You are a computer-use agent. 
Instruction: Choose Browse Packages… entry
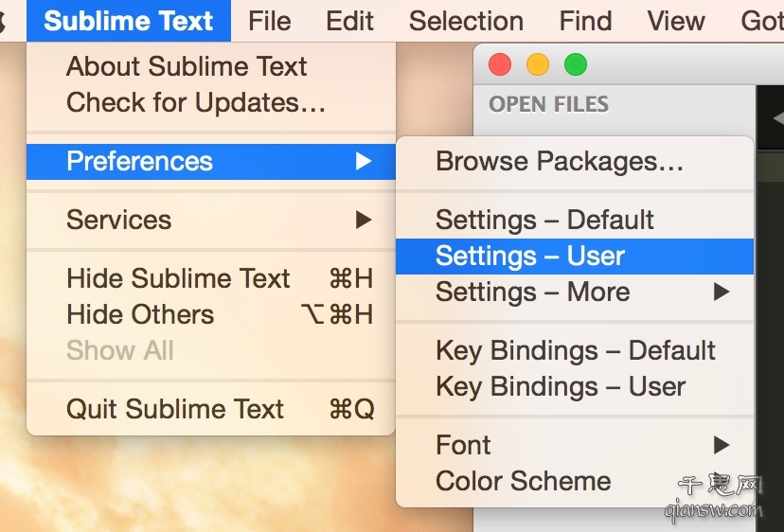pos(575,162)
